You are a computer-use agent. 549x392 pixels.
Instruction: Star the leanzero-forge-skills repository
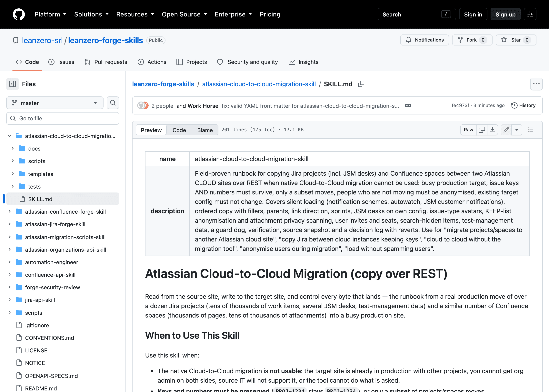(516, 40)
